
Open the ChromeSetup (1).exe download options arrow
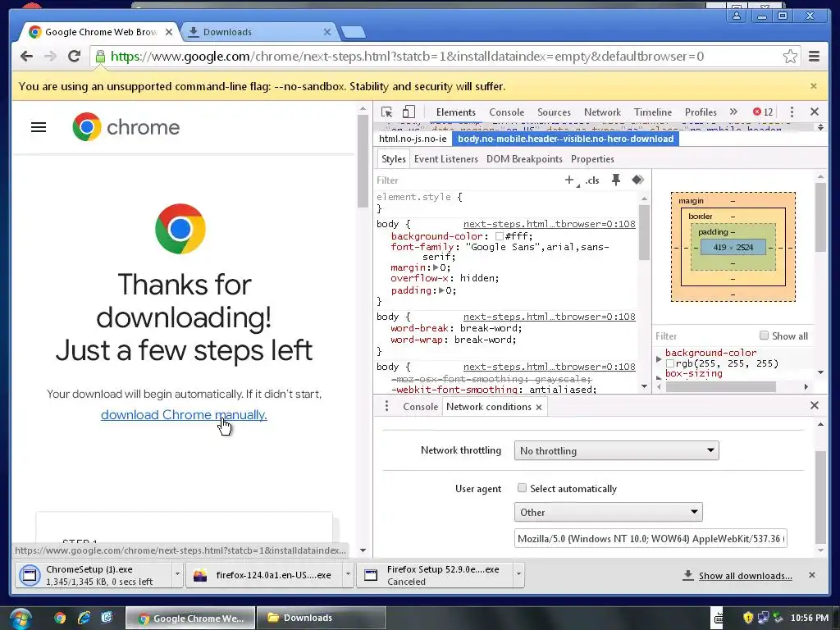[177, 575]
